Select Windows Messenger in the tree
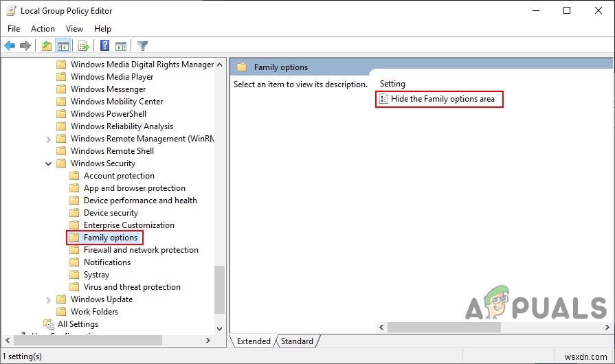Screen dimensions: 615x364 pos(108,89)
